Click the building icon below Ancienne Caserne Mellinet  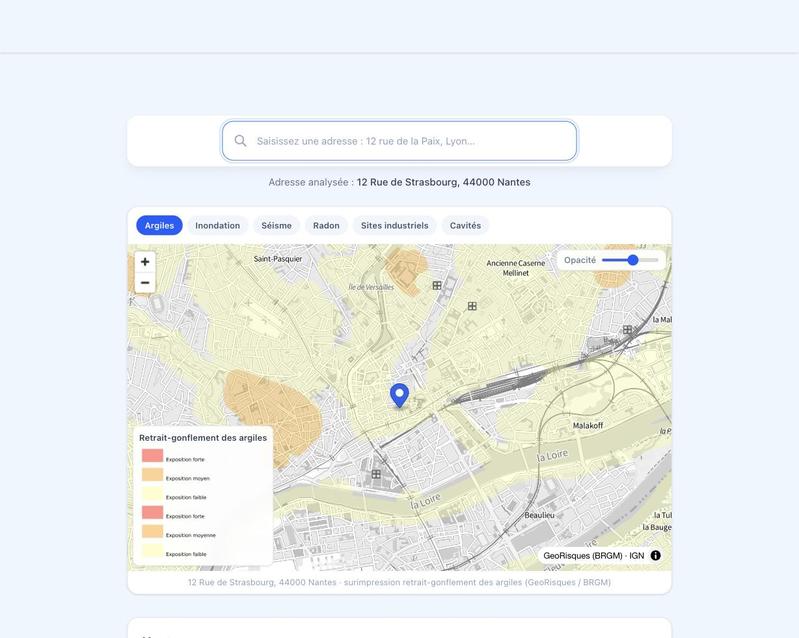pos(472,306)
